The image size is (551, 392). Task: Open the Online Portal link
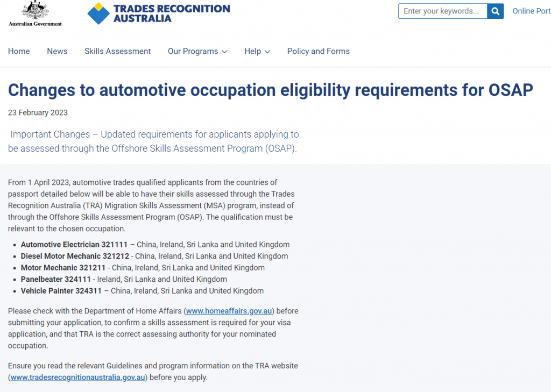(x=531, y=11)
